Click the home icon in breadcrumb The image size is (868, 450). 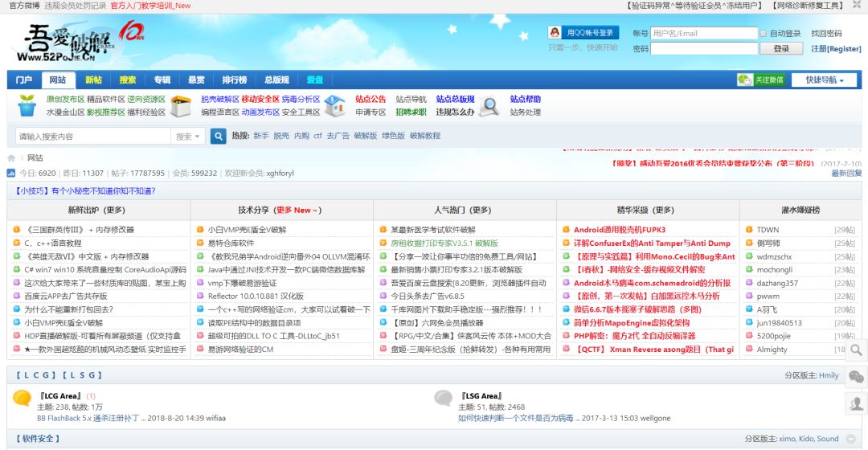click(x=11, y=158)
